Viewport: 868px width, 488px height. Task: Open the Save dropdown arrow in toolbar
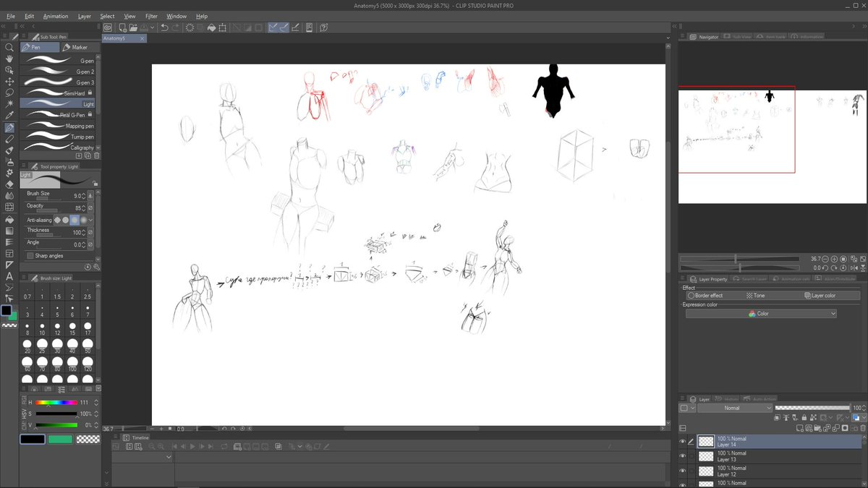coord(152,27)
